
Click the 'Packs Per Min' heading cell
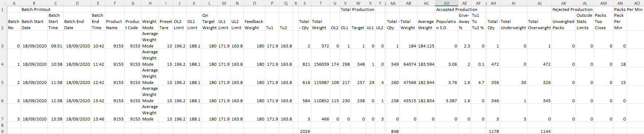(628, 9)
